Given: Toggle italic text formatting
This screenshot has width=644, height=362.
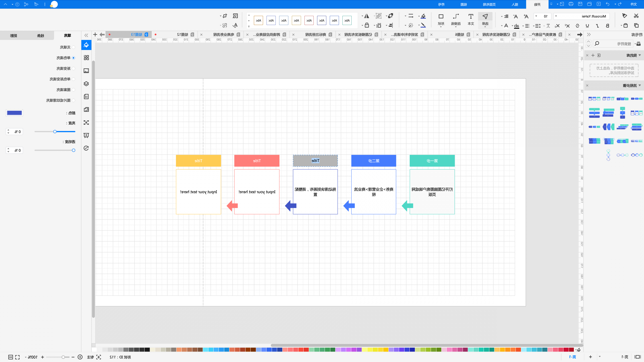Looking at the screenshot, I should (x=597, y=26).
